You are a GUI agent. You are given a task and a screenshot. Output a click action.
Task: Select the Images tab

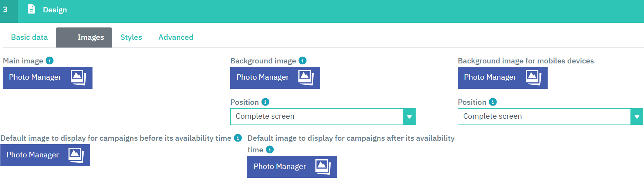click(x=84, y=38)
